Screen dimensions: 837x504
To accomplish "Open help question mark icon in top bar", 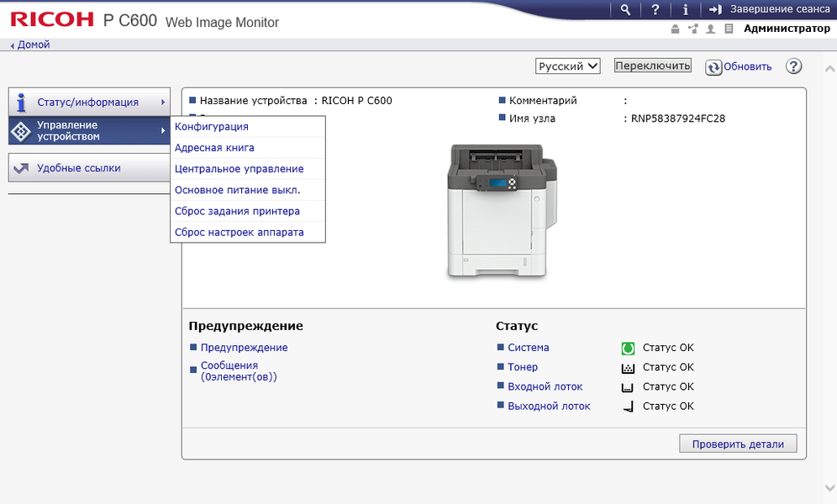I will coord(655,9).
